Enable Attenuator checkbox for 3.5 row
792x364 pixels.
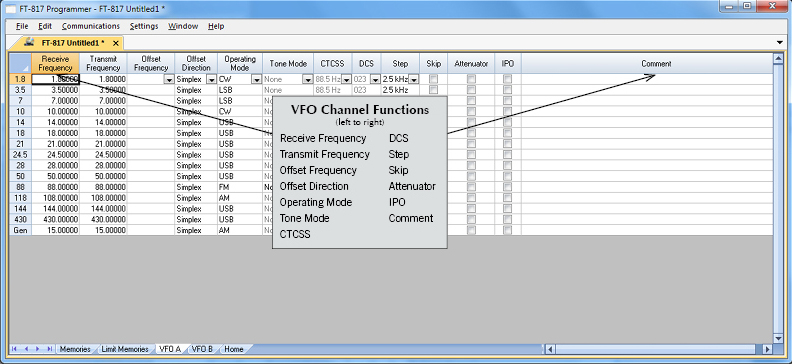click(471, 90)
